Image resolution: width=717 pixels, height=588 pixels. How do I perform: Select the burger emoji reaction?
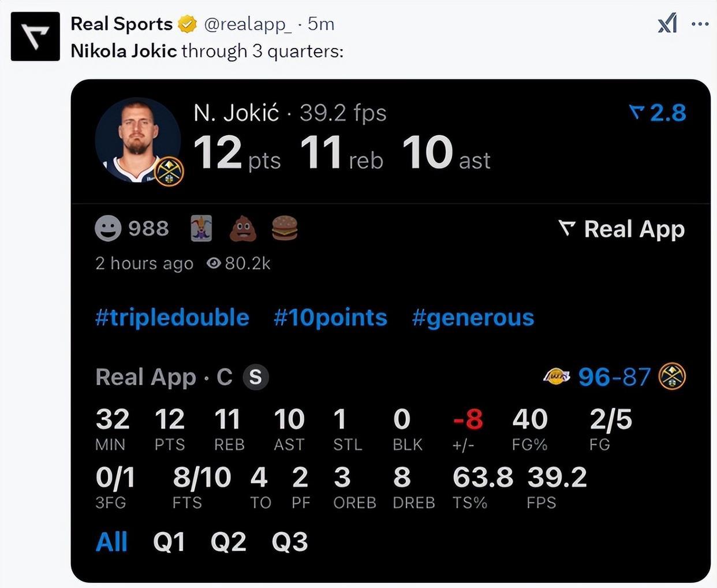[285, 228]
